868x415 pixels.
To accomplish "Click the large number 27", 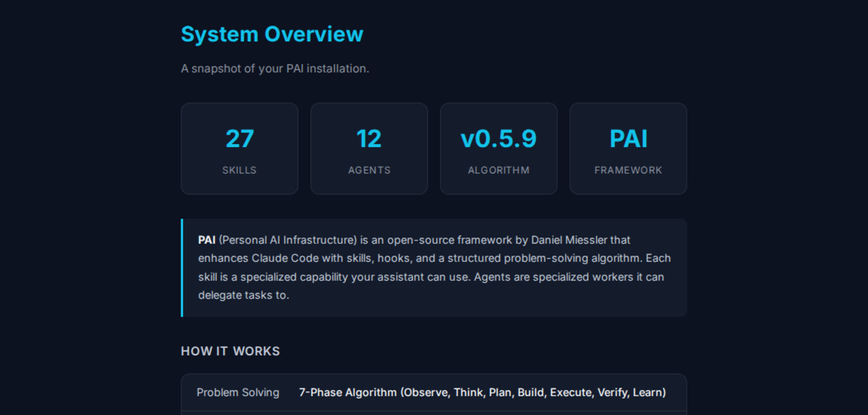I will click(x=239, y=138).
